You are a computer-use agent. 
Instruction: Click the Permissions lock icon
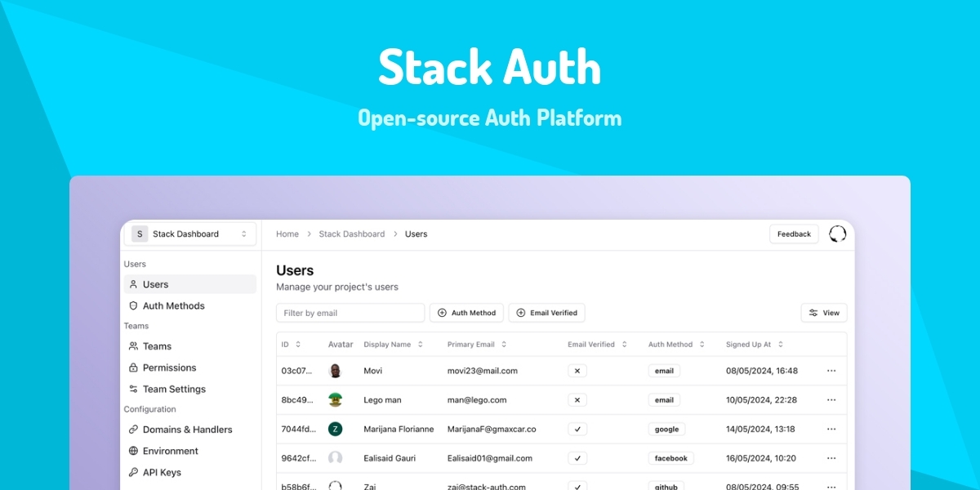click(134, 367)
